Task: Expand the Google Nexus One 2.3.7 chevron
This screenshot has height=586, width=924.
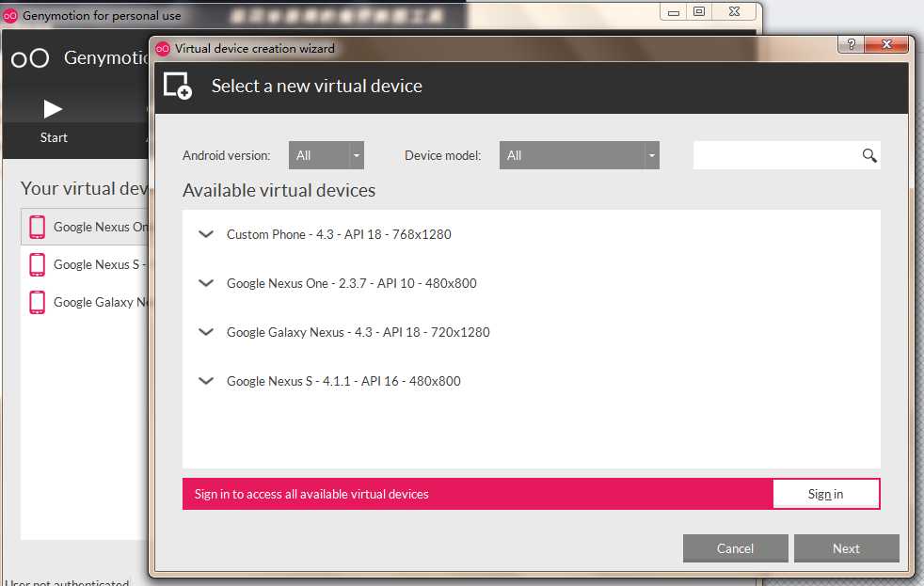Action: pos(206,283)
